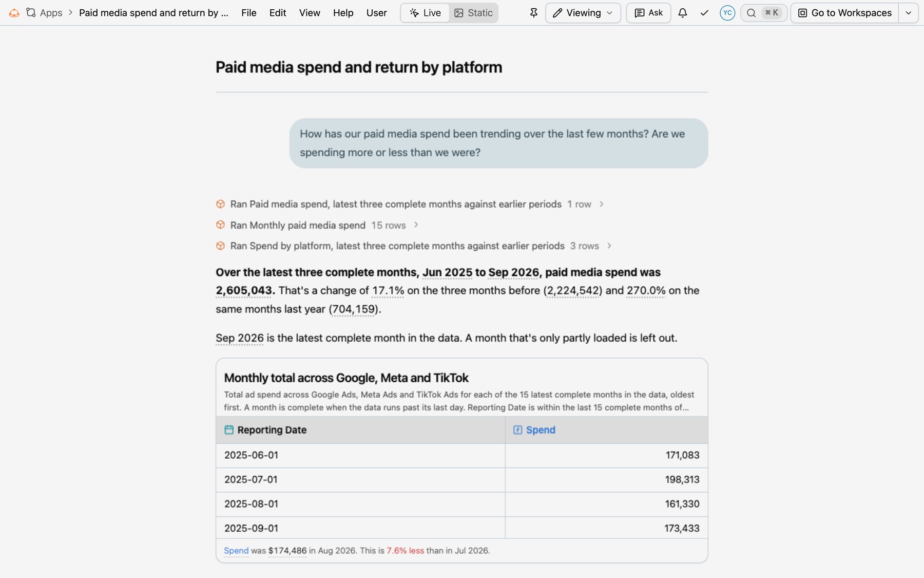Click the number-type icon in Spend header

tap(517, 430)
